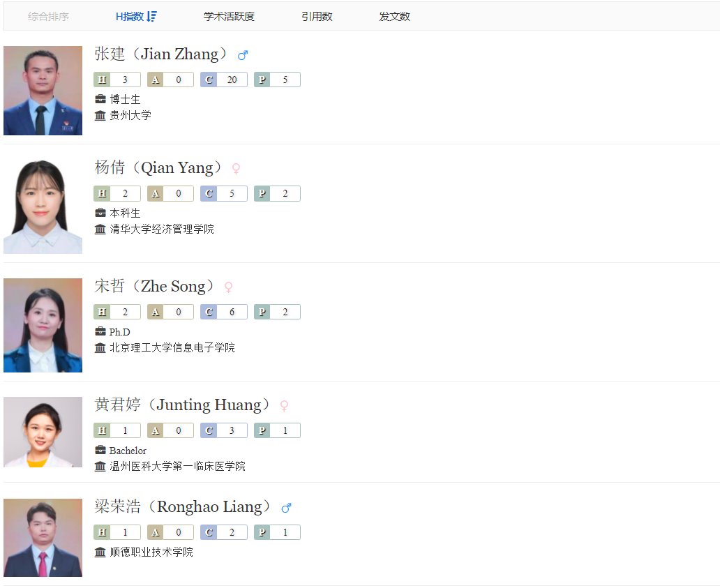Click the P paper badge for Qian Yang

(278, 194)
